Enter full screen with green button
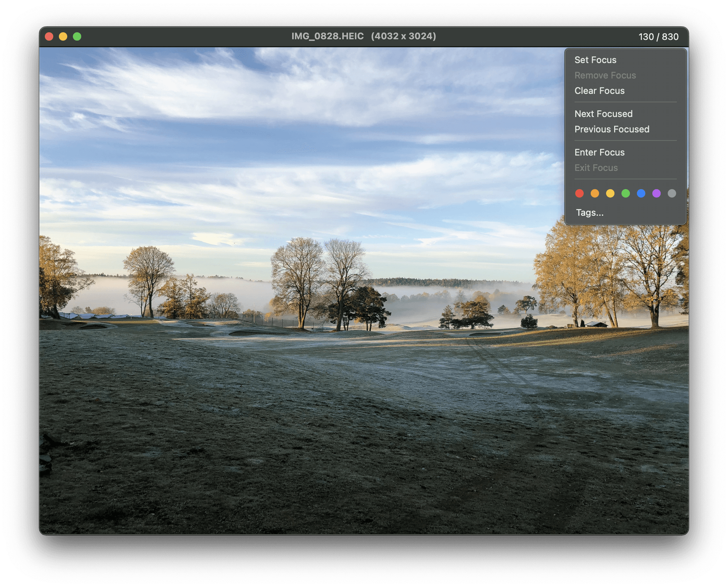The width and height of the screenshot is (728, 587). pos(77,37)
